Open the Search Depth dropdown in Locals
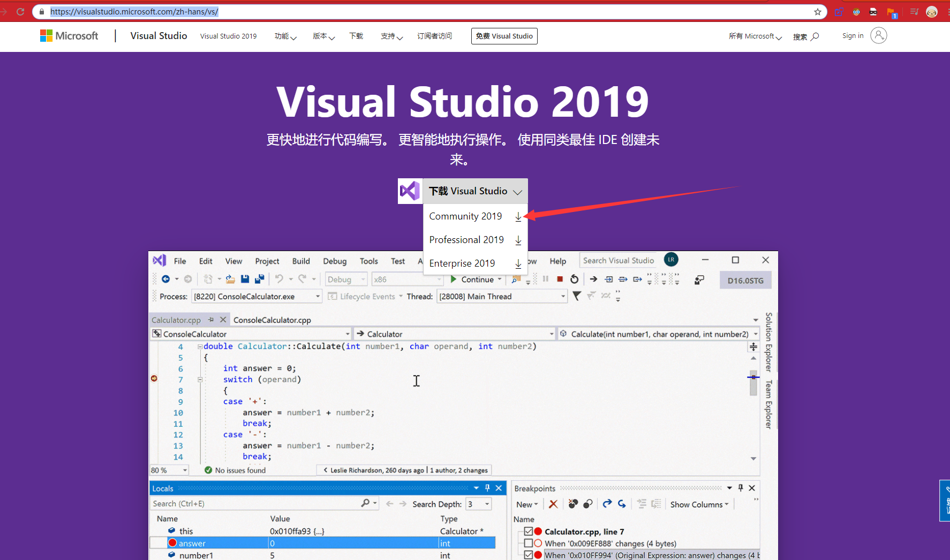Image resolution: width=950 pixels, height=560 pixels. [x=479, y=504]
